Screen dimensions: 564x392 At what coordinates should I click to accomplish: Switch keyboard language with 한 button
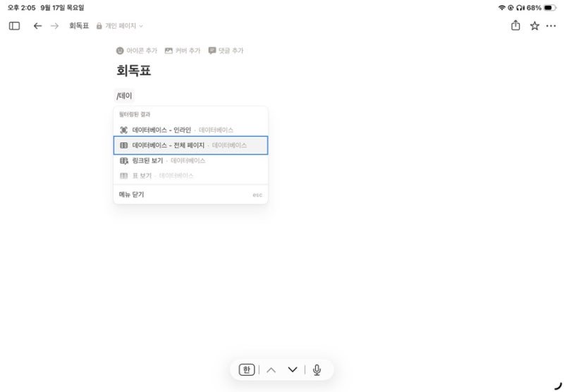click(247, 369)
